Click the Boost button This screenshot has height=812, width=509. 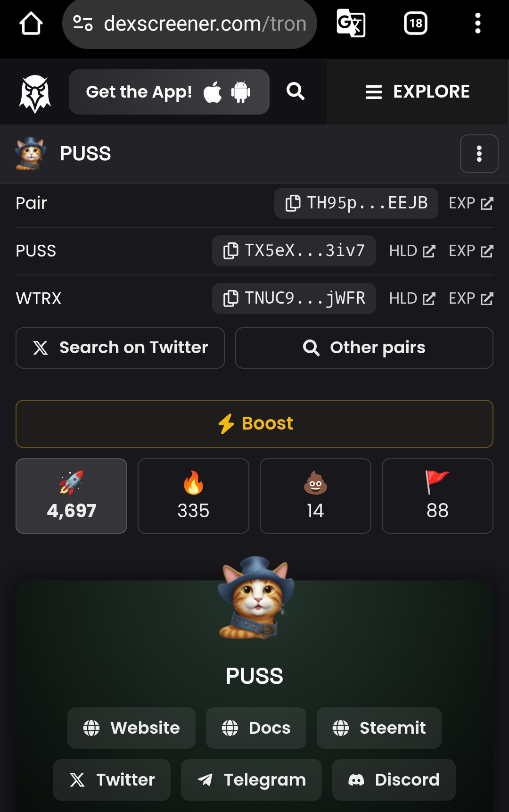coord(254,424)
